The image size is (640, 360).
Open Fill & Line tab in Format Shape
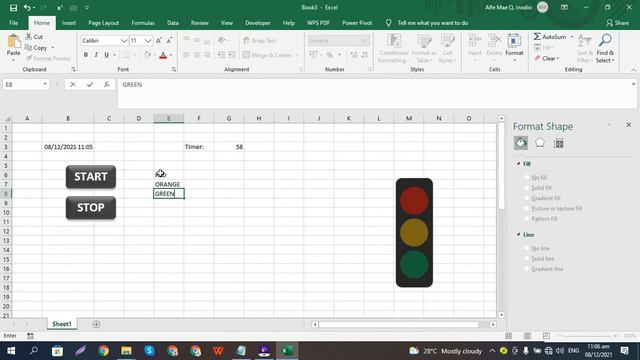point(521,143)
